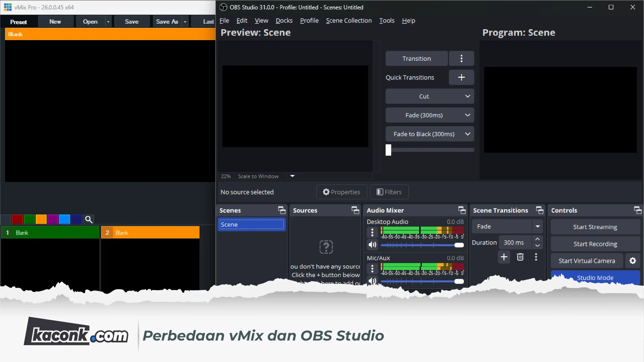644x362 pixels.
Task: Open the Docks menu
Action: tap(284, 21)
